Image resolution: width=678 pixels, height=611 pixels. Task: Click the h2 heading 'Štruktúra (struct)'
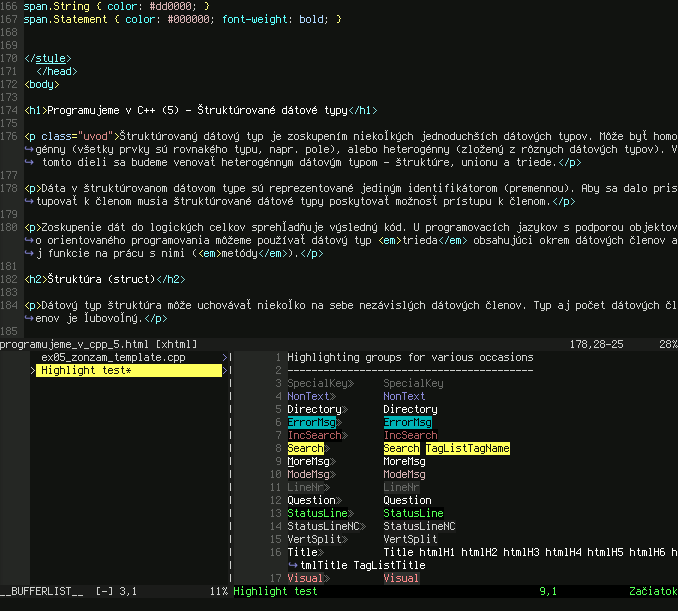pos(101,279)
